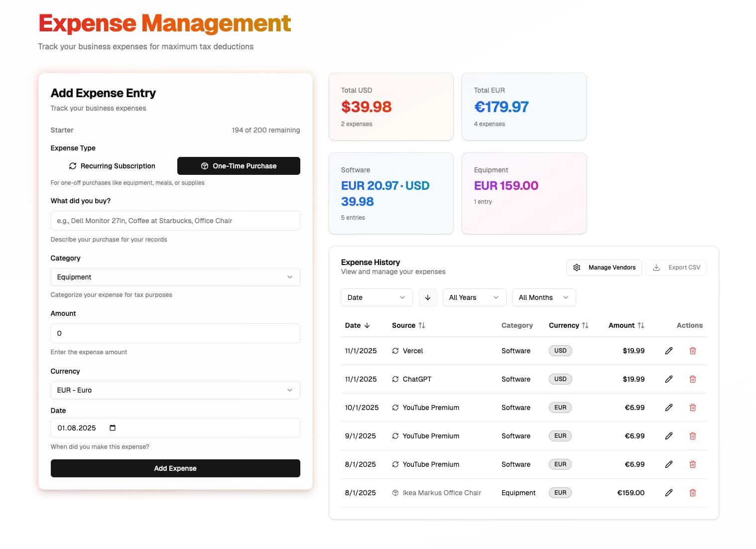Click the calendar icon in the Date field
Image resolution: width=756 pixels, height=549 pixels.
[112, 427]
